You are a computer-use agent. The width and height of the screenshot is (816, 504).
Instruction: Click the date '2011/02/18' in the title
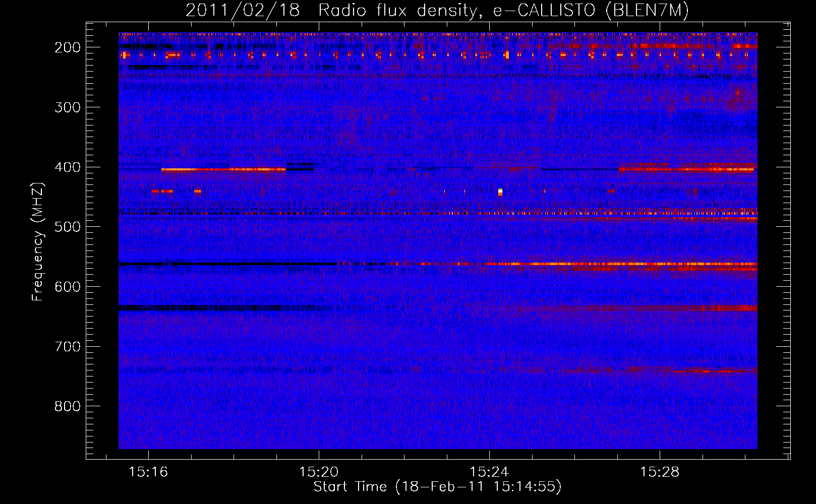point(243,11)
